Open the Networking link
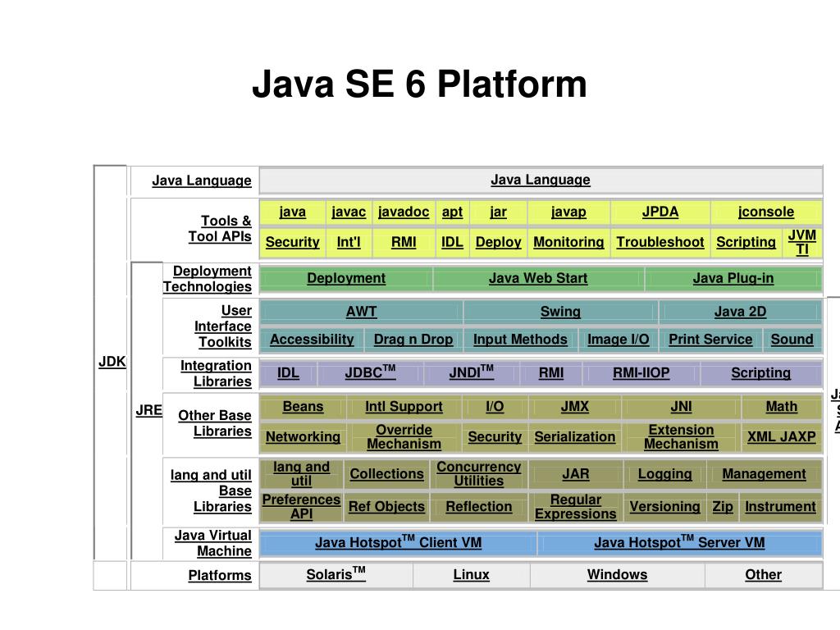This screenshot has height=630, width=840. pyautogui.click(x=304, y=437)
